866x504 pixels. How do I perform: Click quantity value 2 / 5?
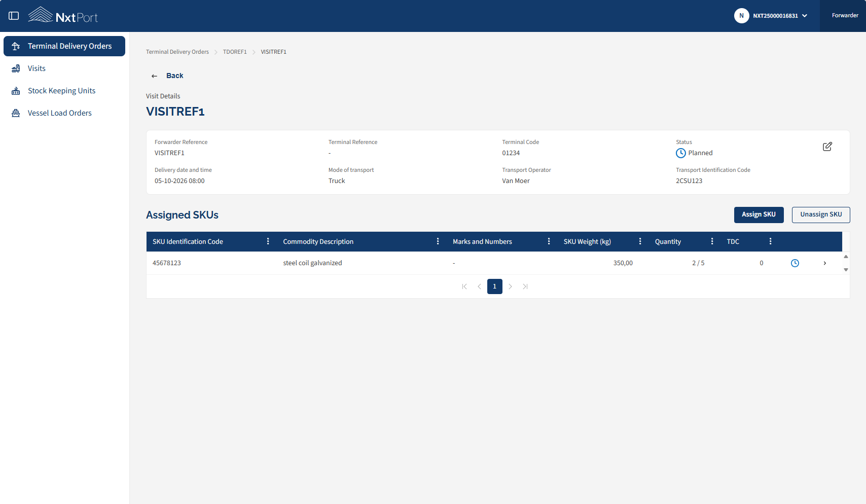(698, 263)
